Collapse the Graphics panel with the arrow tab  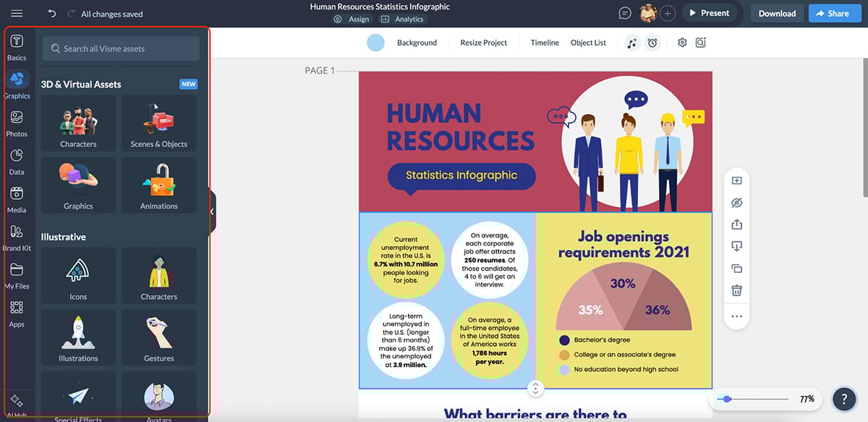click(x=212, y=212)
